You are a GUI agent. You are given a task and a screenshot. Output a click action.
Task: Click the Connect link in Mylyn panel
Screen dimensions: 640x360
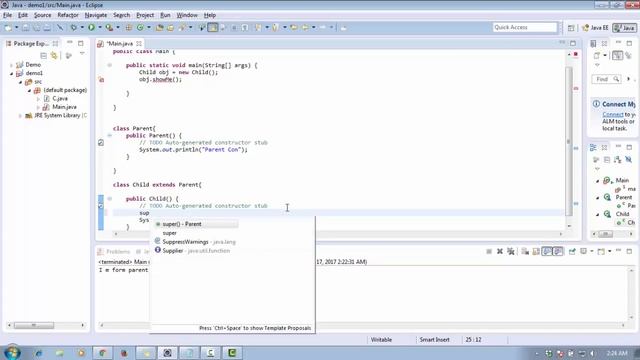[x=613, y=115]
